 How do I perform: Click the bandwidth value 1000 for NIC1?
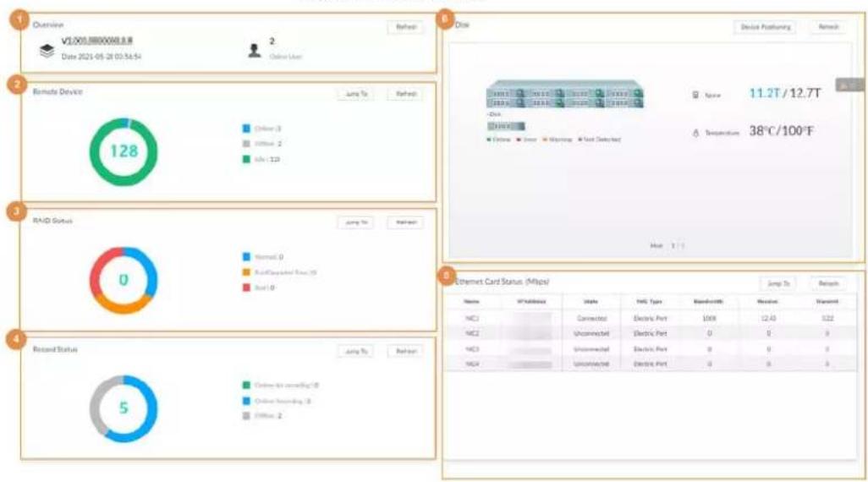click(709, 318)
